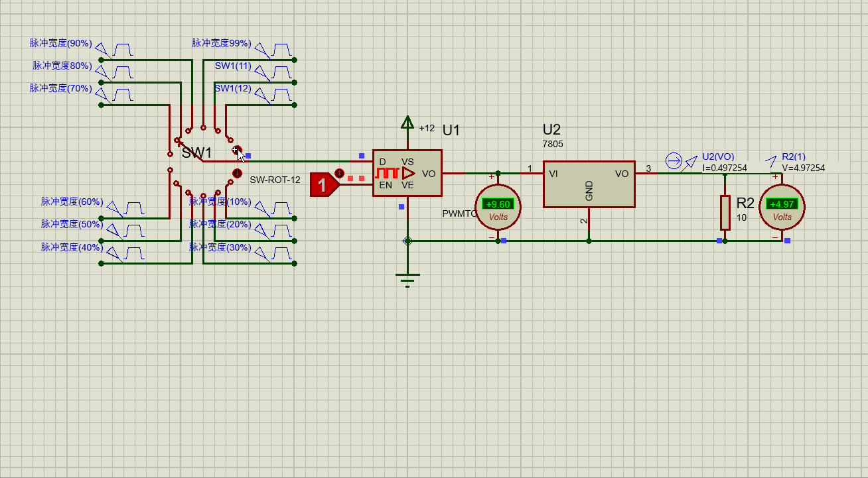Select the voltmeter reading +9.60 Volts
Screen dimensions: 868x478
[498, 207]
